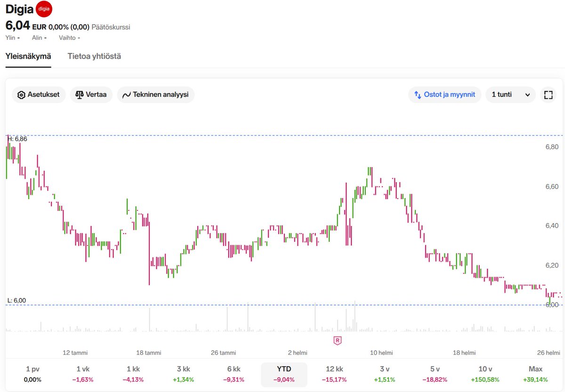Switch to Tietoa yhtiöstä tab
The image size is (565, 392).
[x=94, y=56]
